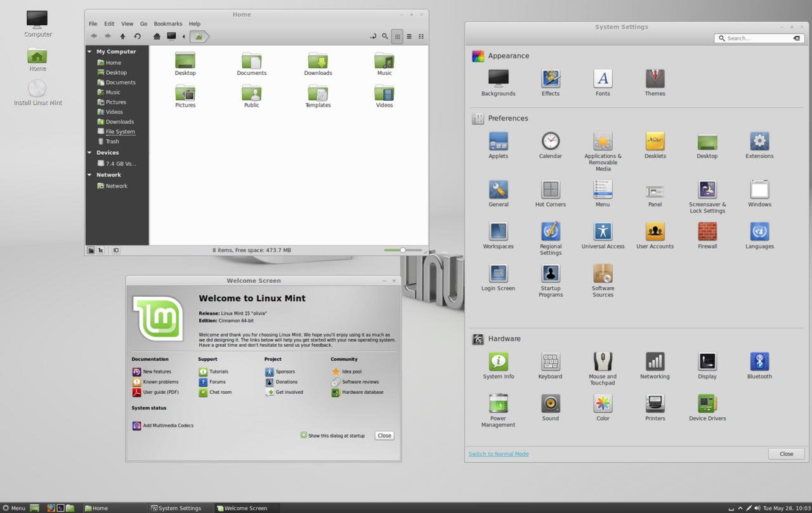Viewport: 812px width, 513px height.
Task: Open Screensaver & Lock Settings
Action: (x=707, y=197)
